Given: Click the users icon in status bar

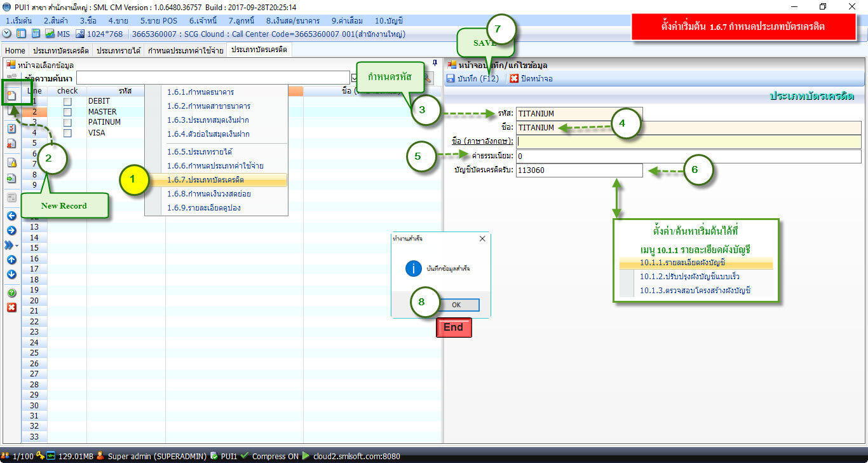Looking at the screenshot, I should pyautogui.click(x=6, y=456).
